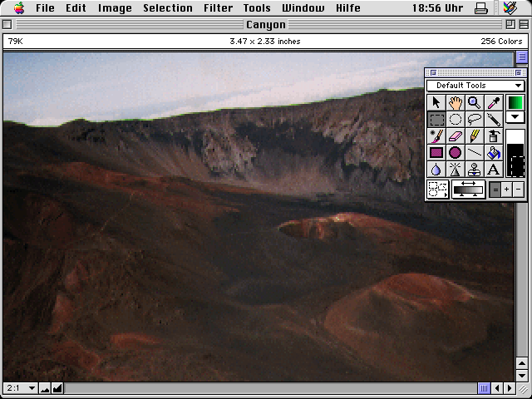Click the tool palette close box
532x399 pixels.
433,72
